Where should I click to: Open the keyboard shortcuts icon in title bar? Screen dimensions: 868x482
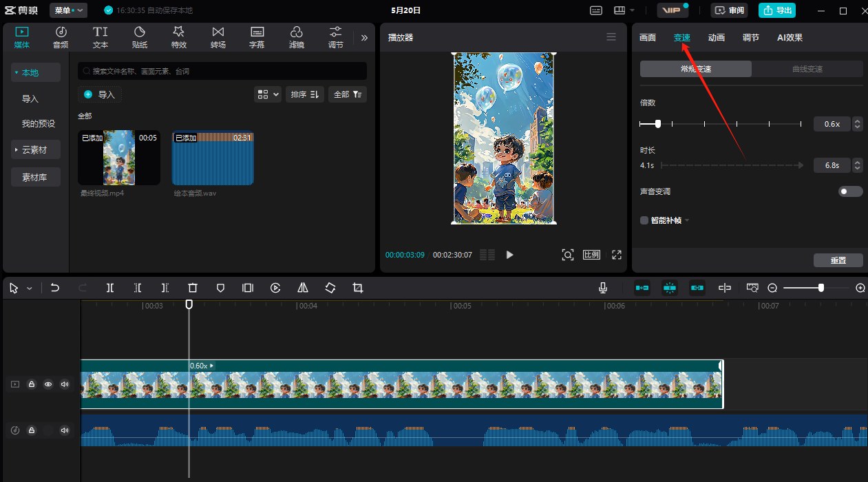click(596, 10)
